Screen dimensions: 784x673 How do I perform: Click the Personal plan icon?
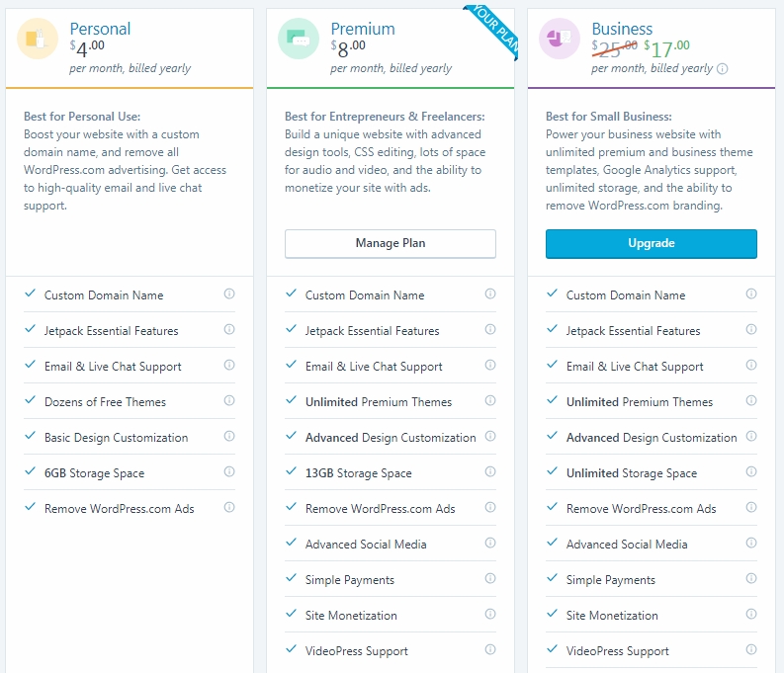[x=38, y=39]
